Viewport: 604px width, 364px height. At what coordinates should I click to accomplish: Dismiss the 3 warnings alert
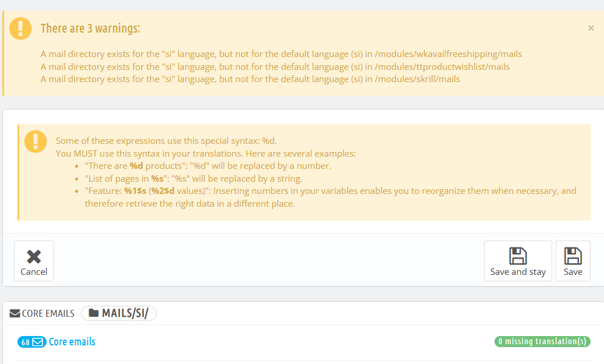coord(591,28)
